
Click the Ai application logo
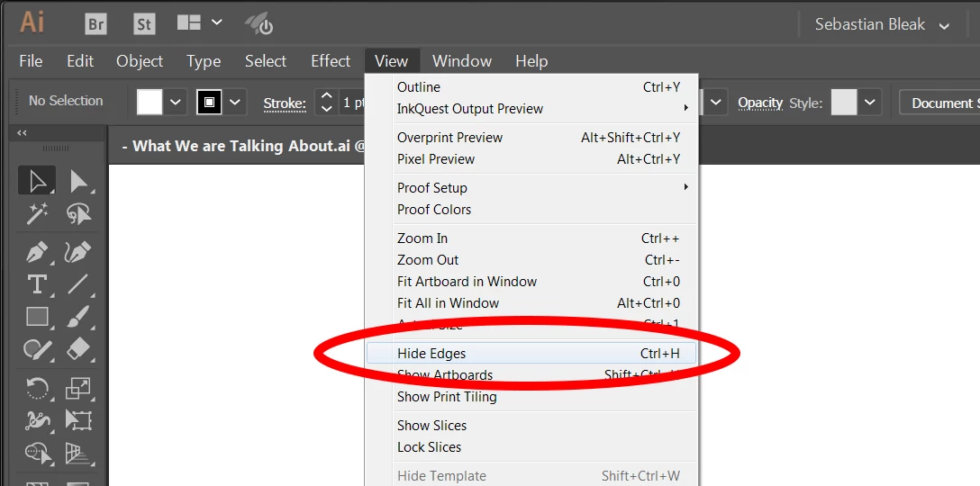(x=32, y=23)
